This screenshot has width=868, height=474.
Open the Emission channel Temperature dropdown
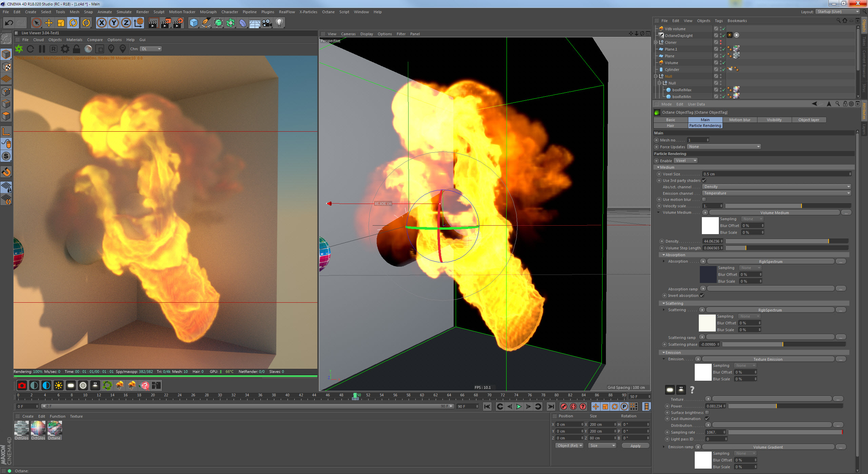coord(776,193)
